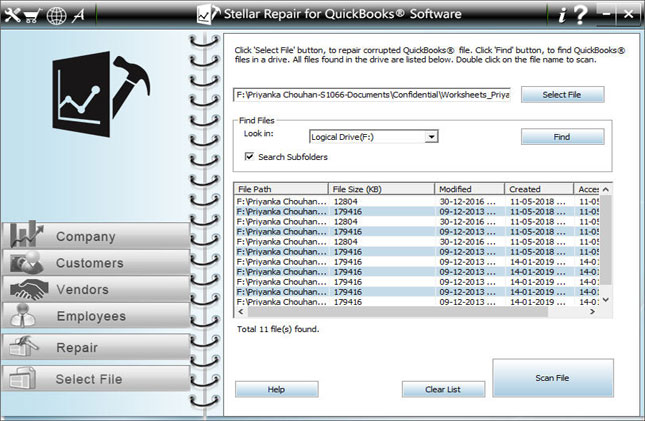Expand the Look in drive dropdown
The height and width of the screenshot is (421, 645).
[x=431, y=137]
